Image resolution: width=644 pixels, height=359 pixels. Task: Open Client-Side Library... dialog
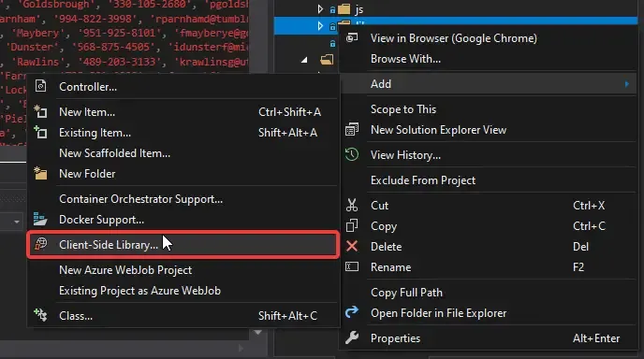(183, 245)
